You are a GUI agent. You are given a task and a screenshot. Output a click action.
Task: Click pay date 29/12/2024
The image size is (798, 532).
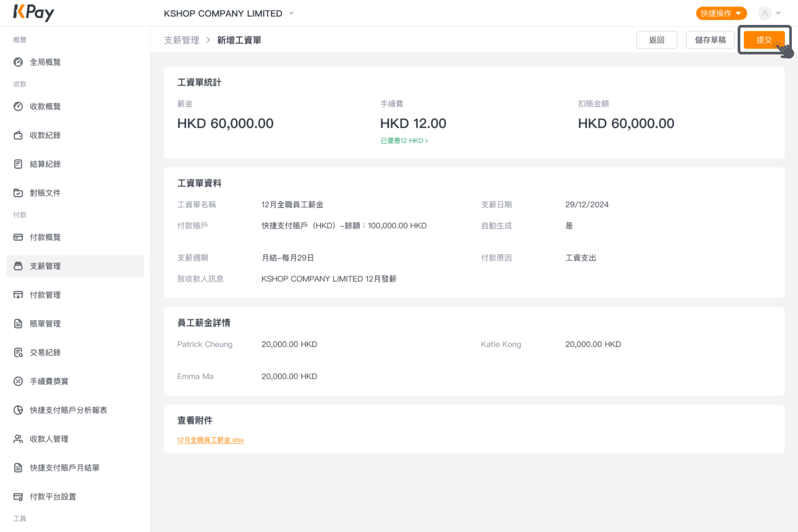pyautogui.click(x=587, y=205)
